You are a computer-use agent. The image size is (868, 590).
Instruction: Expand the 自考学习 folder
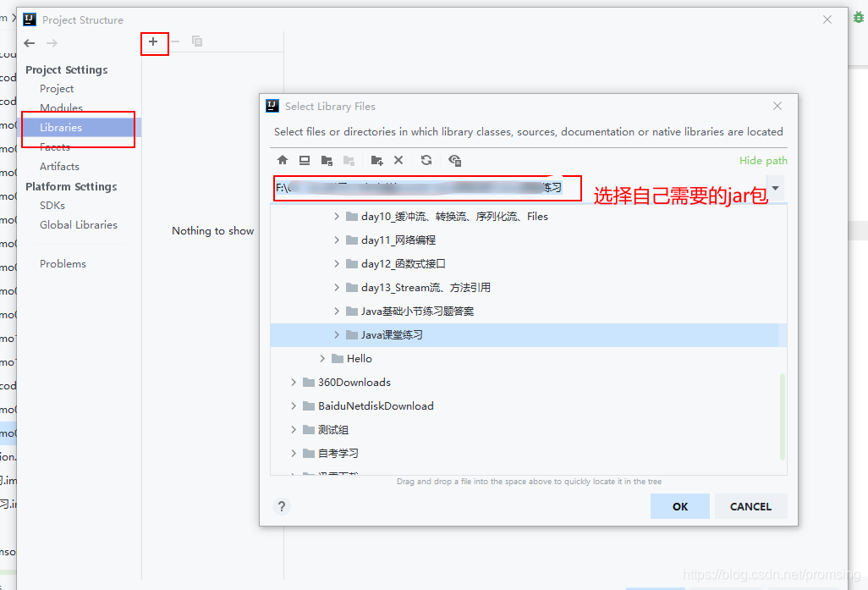point(294,453)
